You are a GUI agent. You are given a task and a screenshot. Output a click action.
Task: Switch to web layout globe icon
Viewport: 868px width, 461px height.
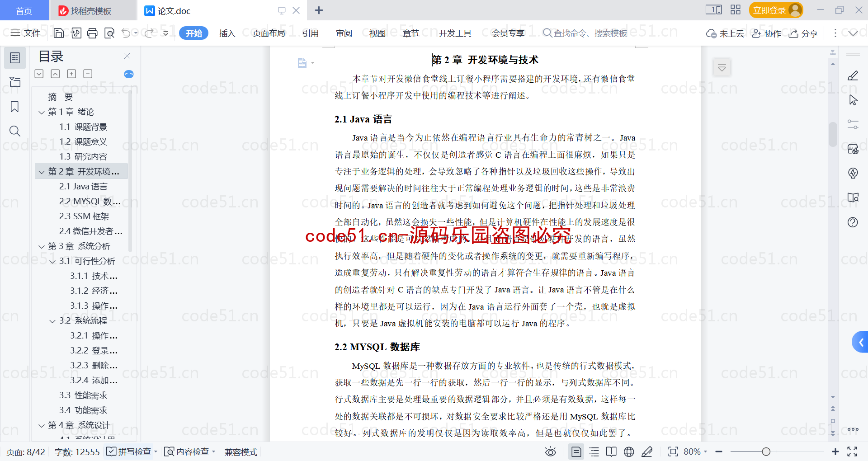(629, 452)
